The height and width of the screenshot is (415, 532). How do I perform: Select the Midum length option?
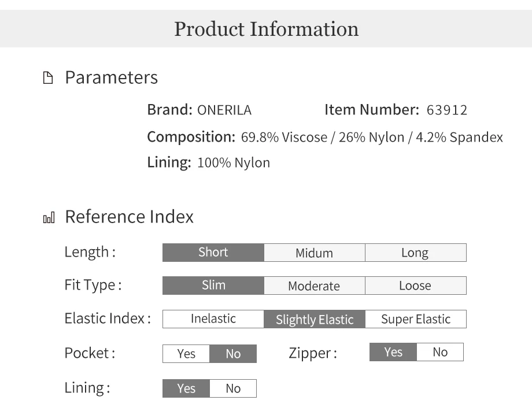[x=314, y=253]
